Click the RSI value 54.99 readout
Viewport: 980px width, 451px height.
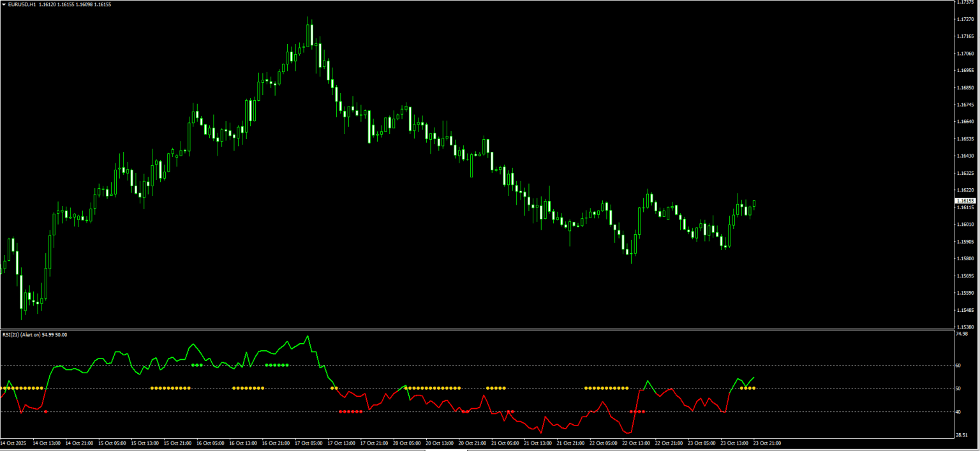(x=47, y=334)
